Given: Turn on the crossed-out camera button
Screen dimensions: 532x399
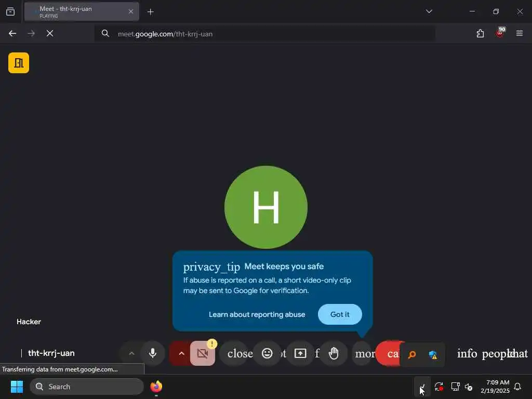Looking at the screenshot, I should coord(203,353).
